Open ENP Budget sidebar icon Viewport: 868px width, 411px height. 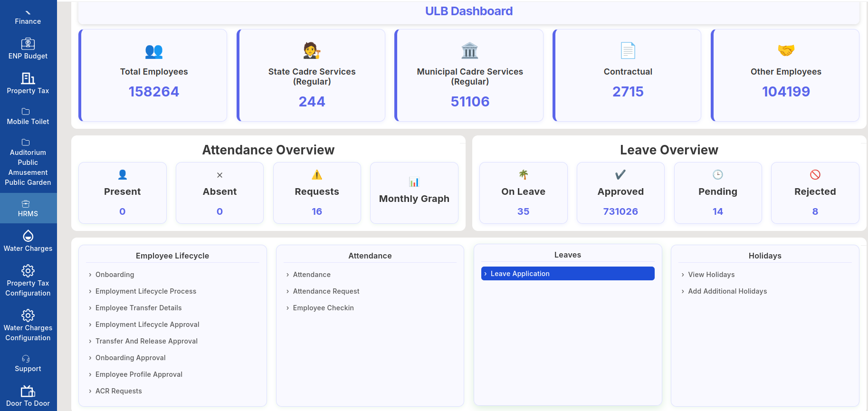(28, 44)
